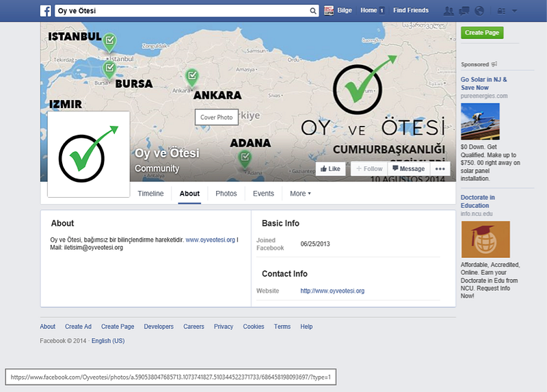Click the Oy ve Ötesi page title
This screenshot has height=392, width=547.
tap(167, 153)
